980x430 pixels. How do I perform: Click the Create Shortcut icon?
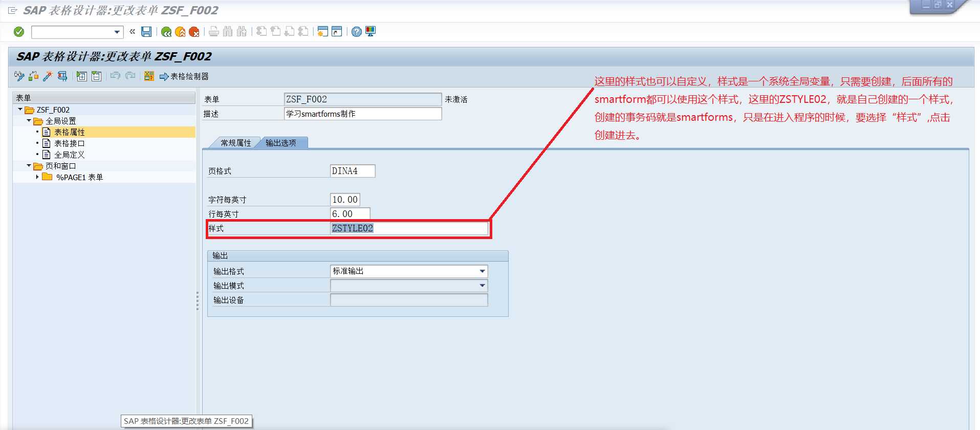(336, 32)
